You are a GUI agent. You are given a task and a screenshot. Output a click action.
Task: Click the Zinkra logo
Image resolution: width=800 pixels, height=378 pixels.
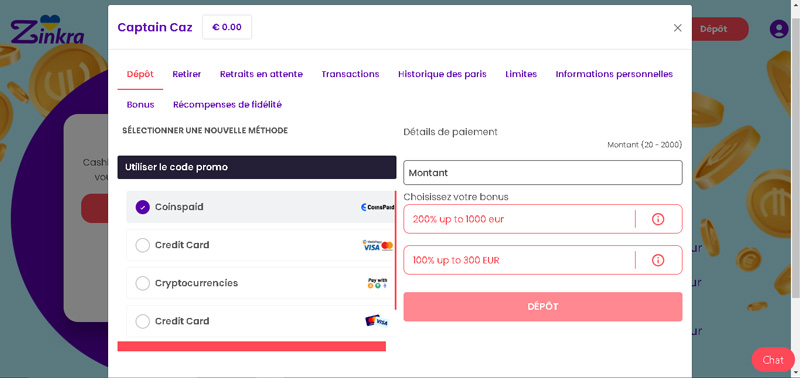[47, 30]
